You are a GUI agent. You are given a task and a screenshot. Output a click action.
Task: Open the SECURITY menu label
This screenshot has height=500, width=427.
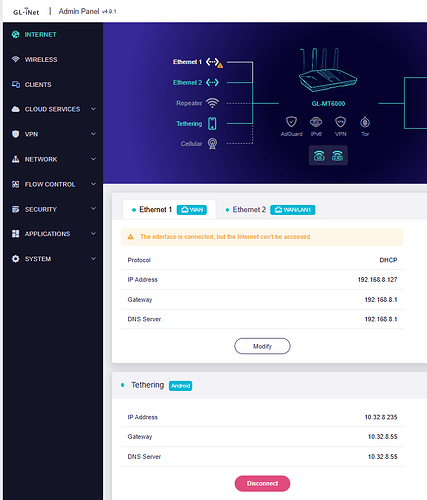tap(41, 209)
